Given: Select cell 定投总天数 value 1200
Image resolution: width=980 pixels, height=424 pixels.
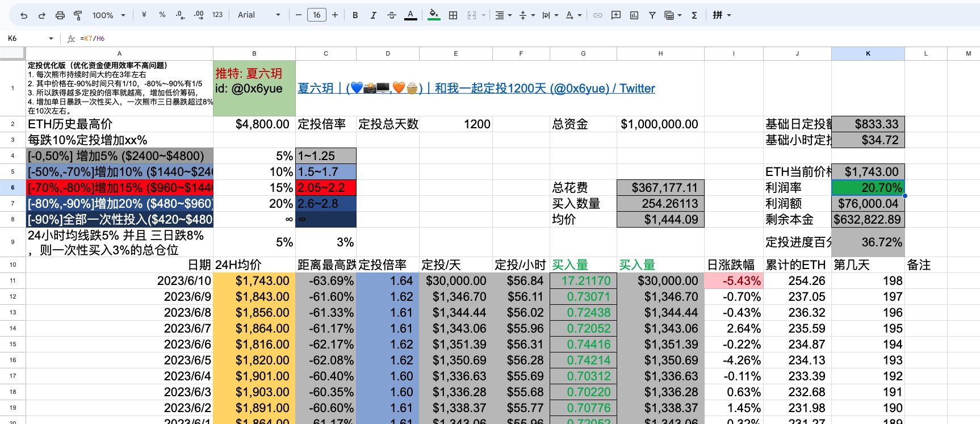Looking at the screenshot, I should 456,124.
